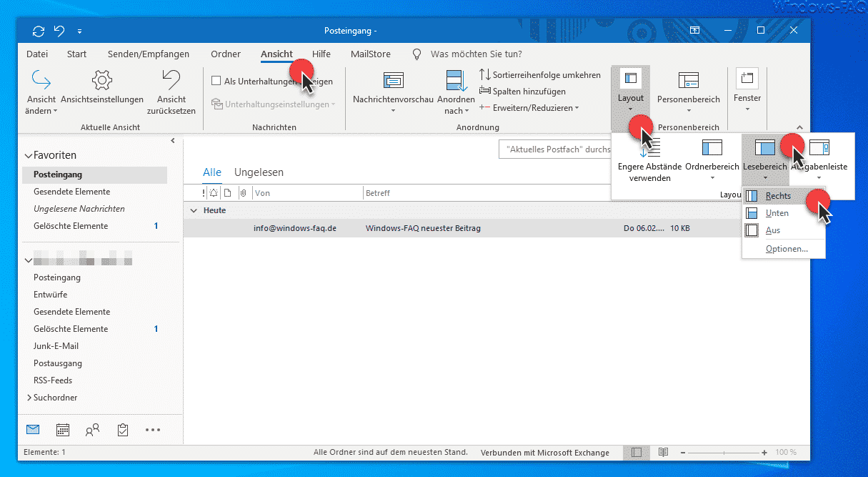Viewport: 868px width, 477px height.
Task: Open the Datei menu tab
Action: coord(37,54)
